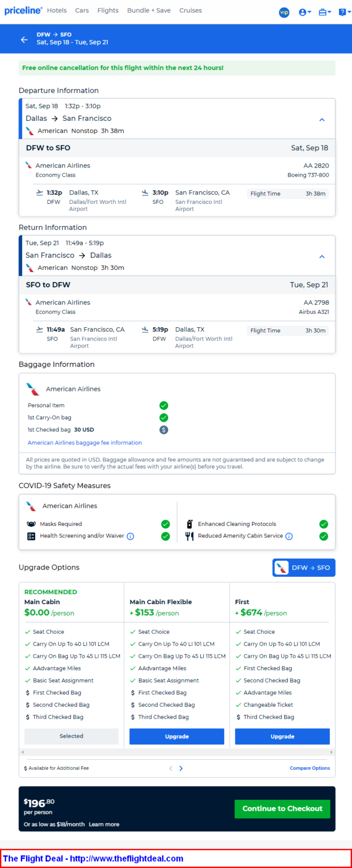Open the account profile icon menu
Viewport: 352px width, 868px height.
coord(305,12)
